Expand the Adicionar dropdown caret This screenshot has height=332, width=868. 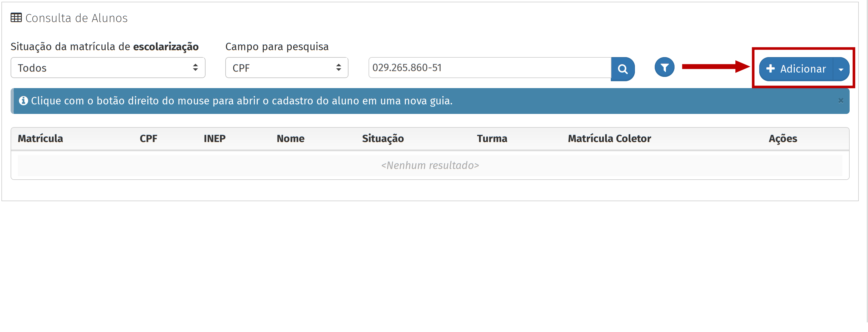(x=841, y=69)
